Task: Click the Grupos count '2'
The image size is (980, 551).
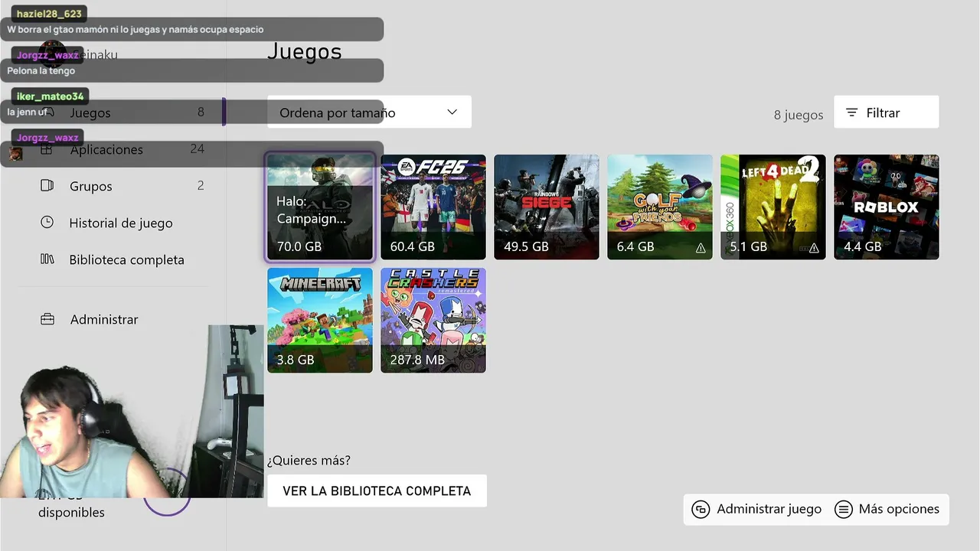Action: 201,185
